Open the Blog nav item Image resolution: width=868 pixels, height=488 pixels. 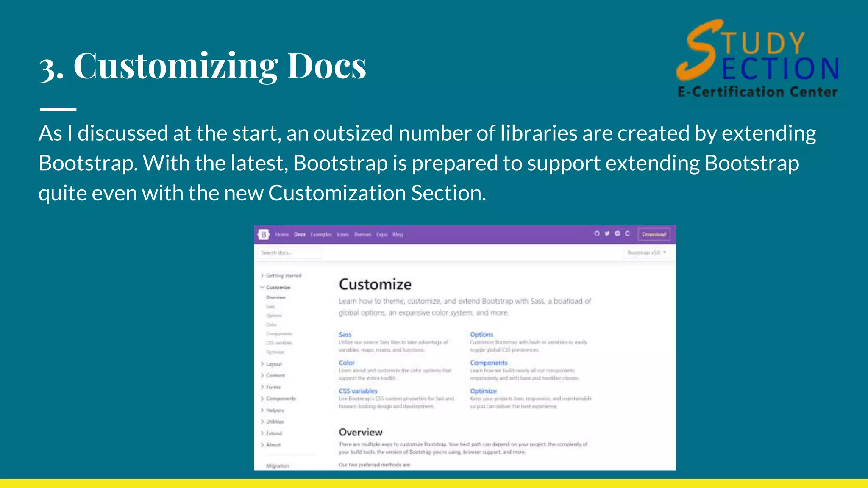coord(398,234)
